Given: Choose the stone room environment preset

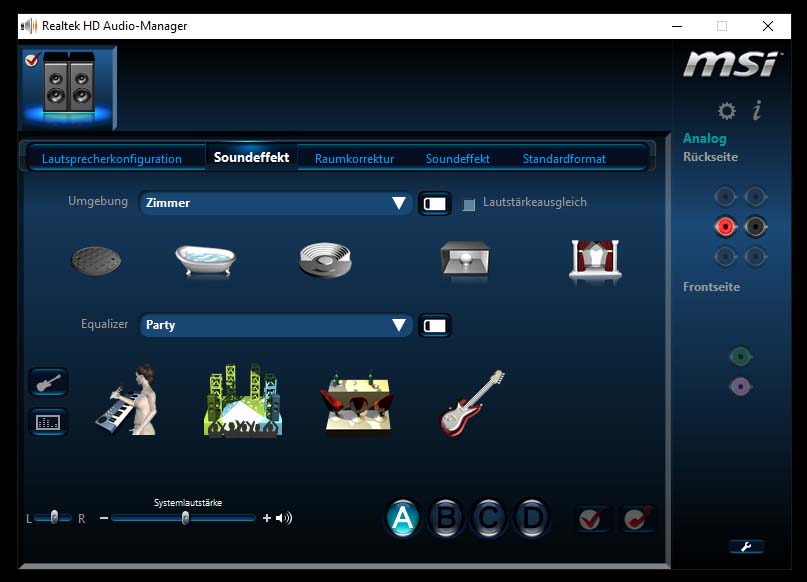Looking at the screenshot, I should pos(465,260).
